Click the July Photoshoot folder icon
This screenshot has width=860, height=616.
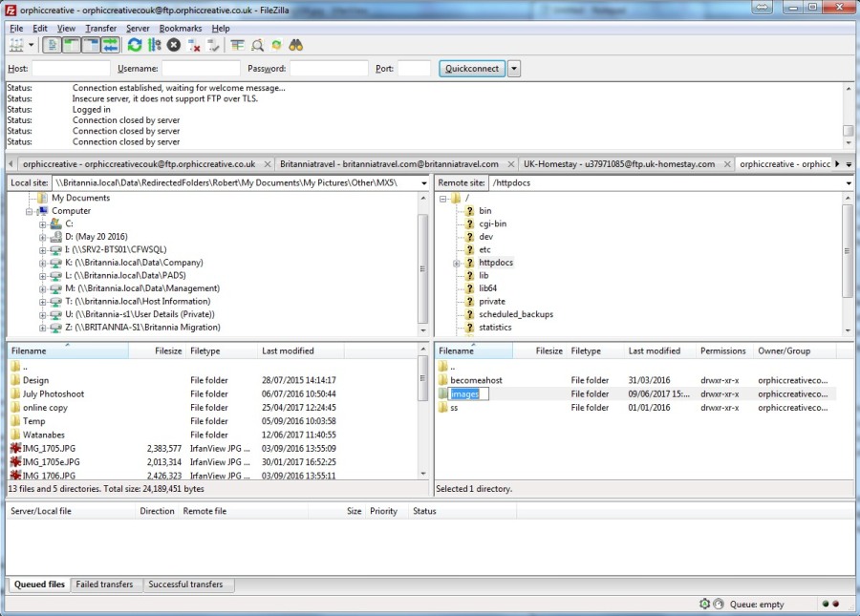15,394
